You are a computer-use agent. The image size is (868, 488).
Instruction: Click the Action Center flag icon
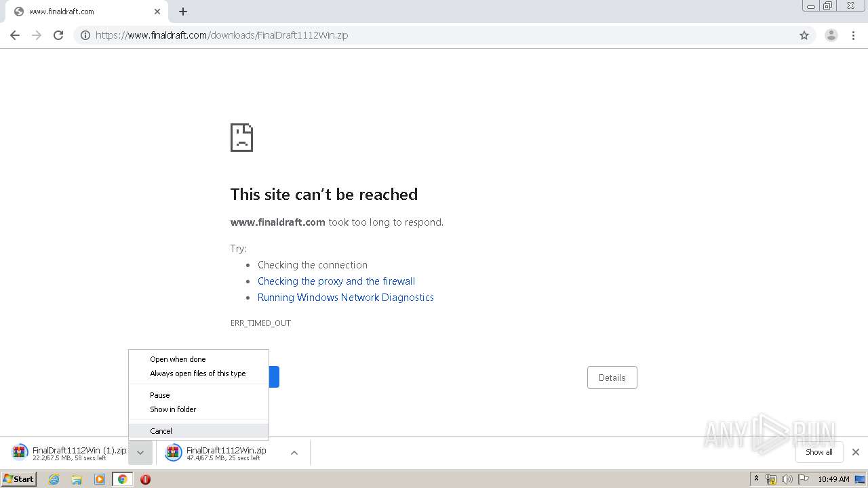[803, 479]
